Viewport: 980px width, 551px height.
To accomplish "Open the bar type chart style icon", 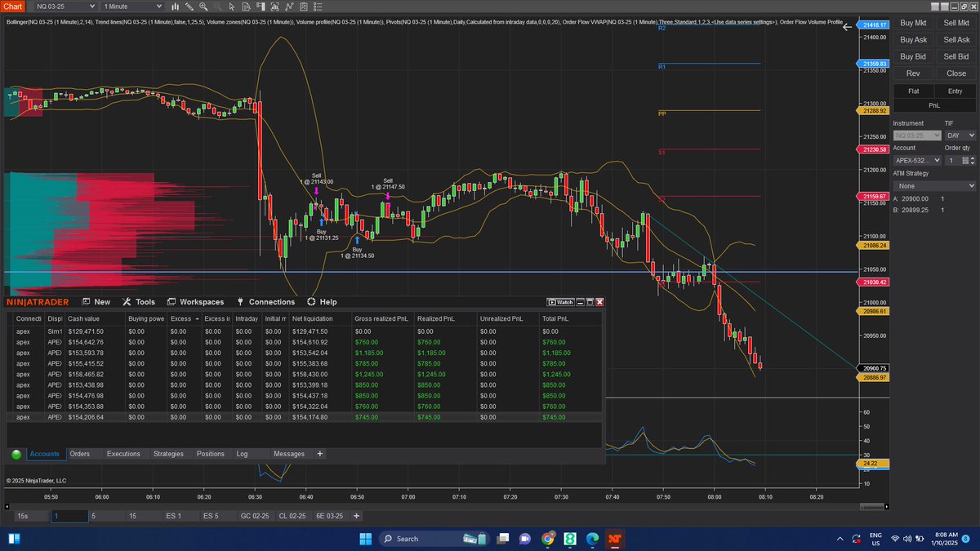I will tap(175, 7).
